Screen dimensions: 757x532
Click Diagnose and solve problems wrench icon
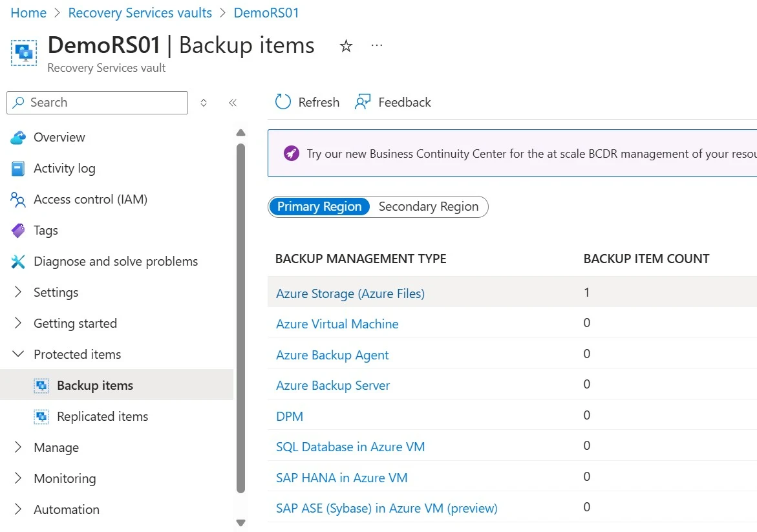click(18, 261)
